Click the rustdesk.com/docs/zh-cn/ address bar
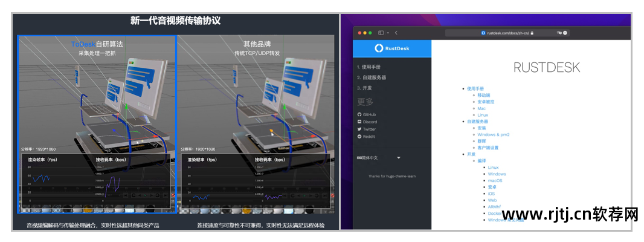The height and width of the screenshot is (242, 644). coord(507,33)
